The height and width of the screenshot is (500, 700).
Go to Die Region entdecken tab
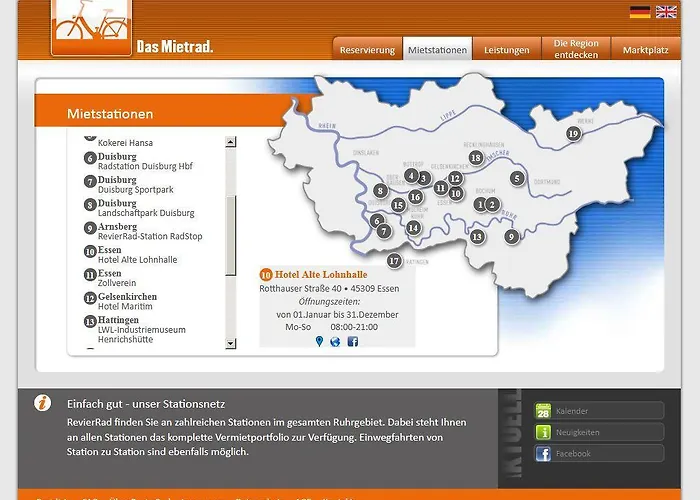(x=575, y=49)
